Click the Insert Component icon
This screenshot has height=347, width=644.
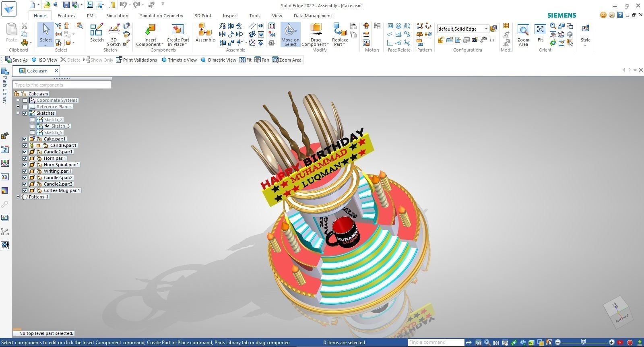150,30
